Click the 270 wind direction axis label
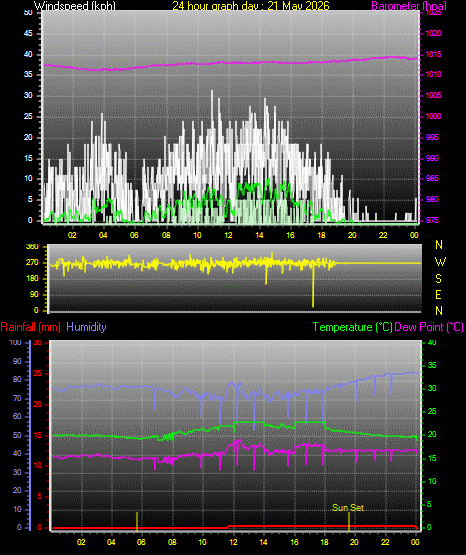466x555 pixels. click(32, 263)
